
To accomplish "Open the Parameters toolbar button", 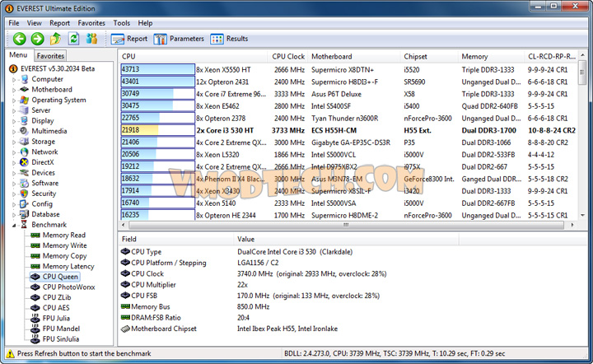I will coord(179,39).
